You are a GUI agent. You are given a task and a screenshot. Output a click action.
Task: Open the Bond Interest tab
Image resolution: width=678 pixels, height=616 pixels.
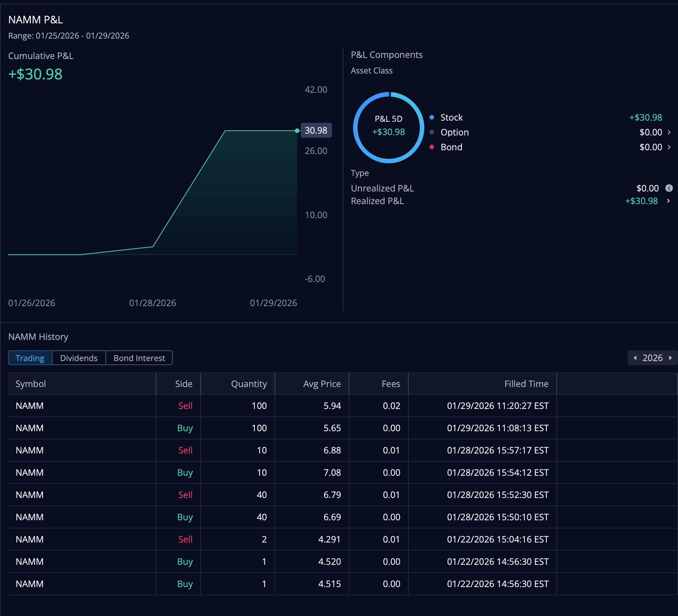pyautogui.click(x=139, y=358)
